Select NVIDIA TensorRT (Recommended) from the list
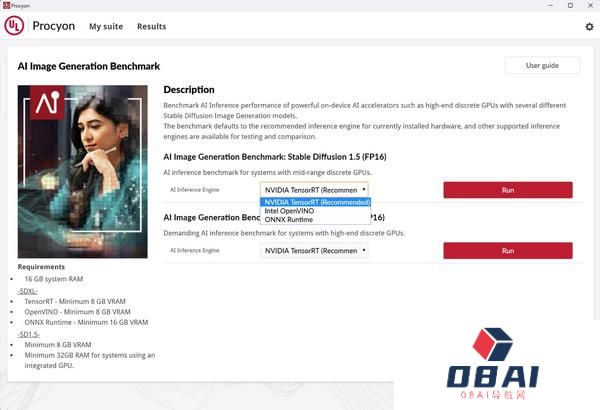 316,202
